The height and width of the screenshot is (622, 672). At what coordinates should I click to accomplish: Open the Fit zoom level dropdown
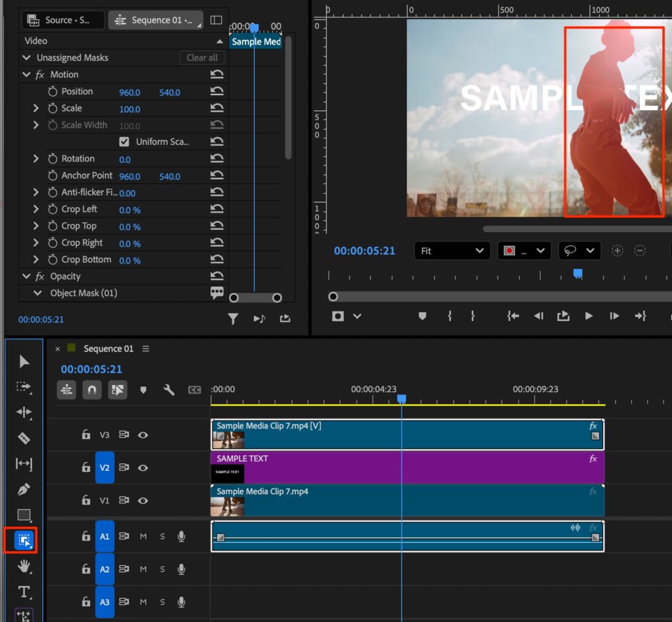click(x=452, y=251)
